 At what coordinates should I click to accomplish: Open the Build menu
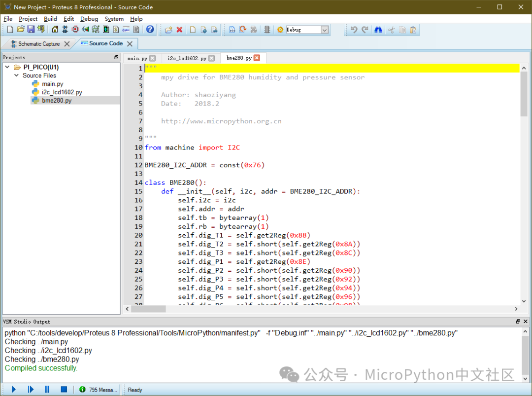(x=50, y=19)
